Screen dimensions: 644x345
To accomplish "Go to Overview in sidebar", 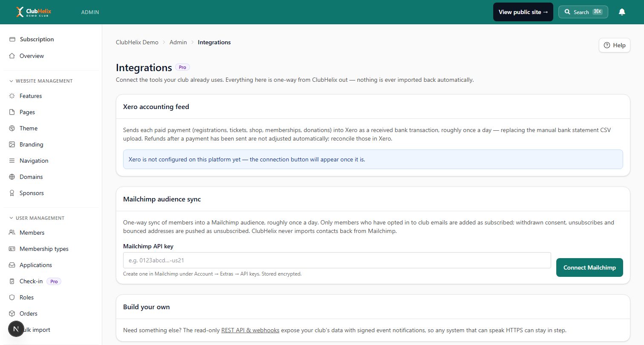I will [51, 56].
